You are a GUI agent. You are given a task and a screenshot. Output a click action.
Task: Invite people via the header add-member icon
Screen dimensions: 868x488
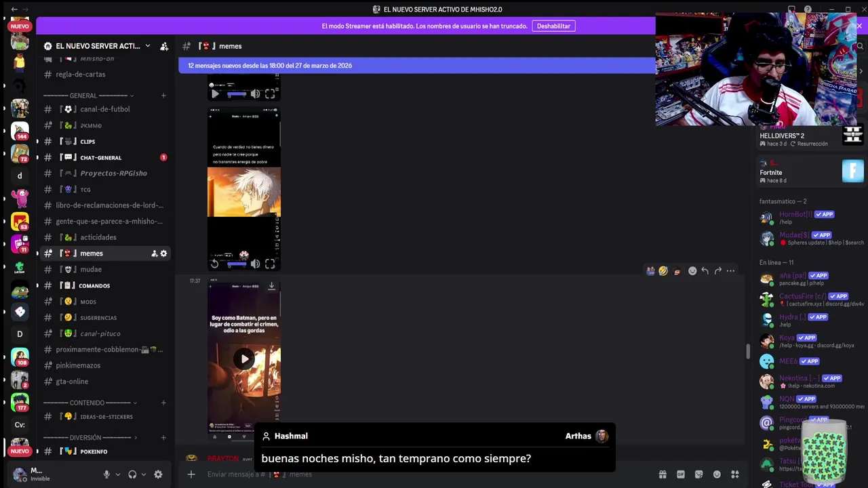click(x=164, y=46)
